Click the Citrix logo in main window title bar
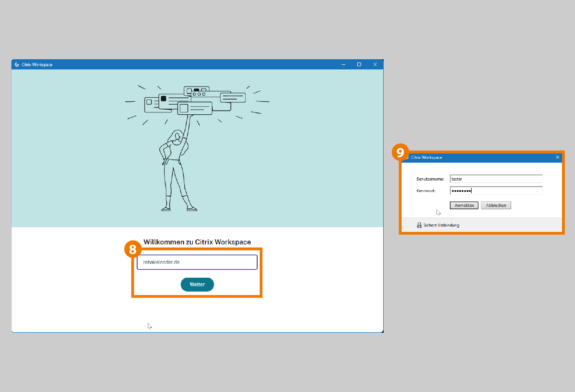575x392 pixels. (x=17, y=65)
